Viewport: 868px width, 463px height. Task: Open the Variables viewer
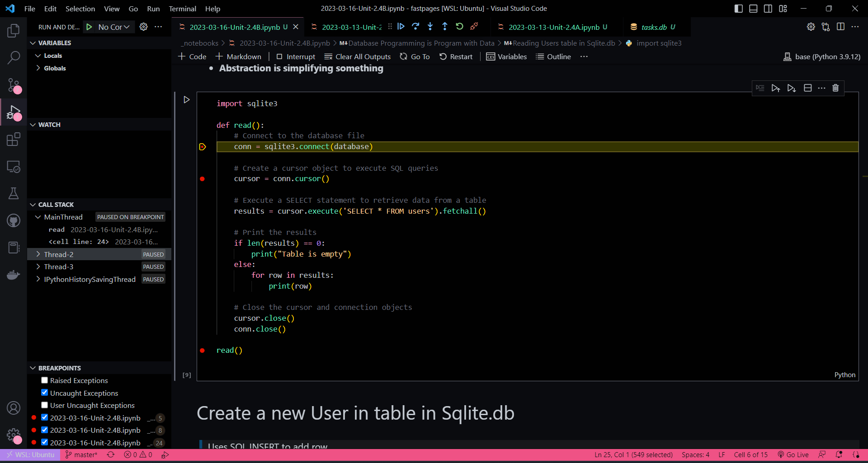[506, 56]
